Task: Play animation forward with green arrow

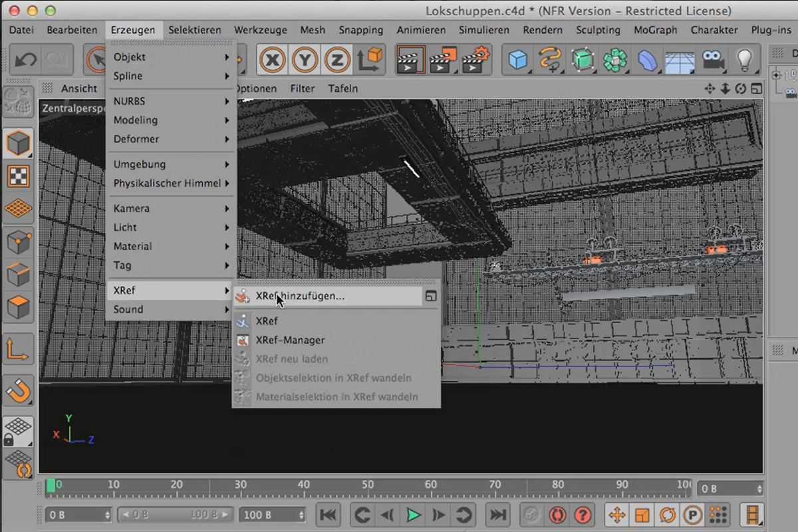Action: (x=412, y=515)
